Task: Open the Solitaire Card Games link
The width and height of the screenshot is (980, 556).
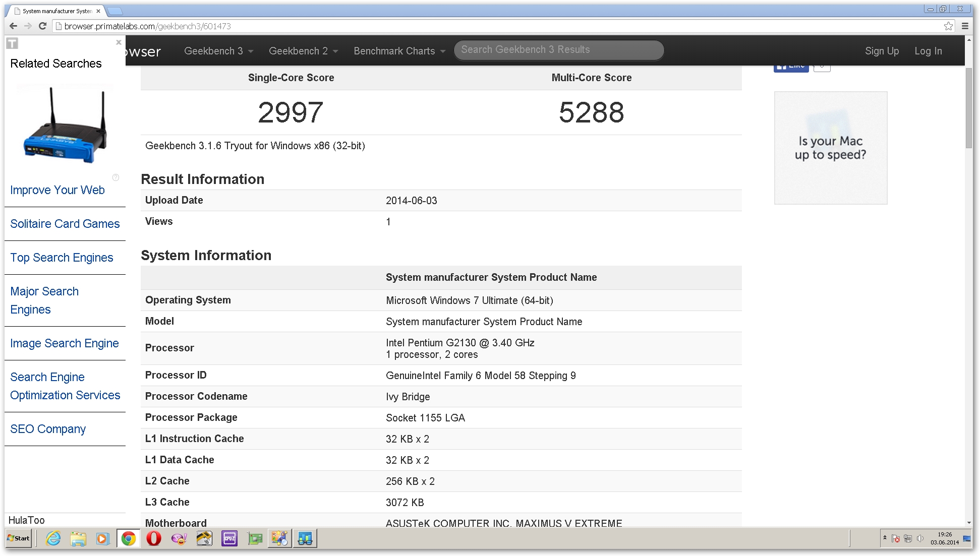Action: point(65,224)
